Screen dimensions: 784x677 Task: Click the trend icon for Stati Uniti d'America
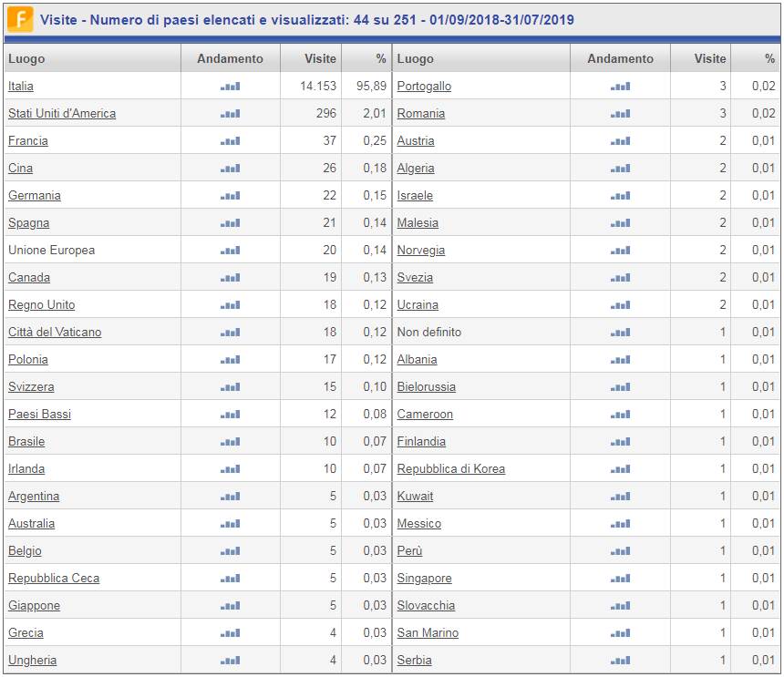230,114
